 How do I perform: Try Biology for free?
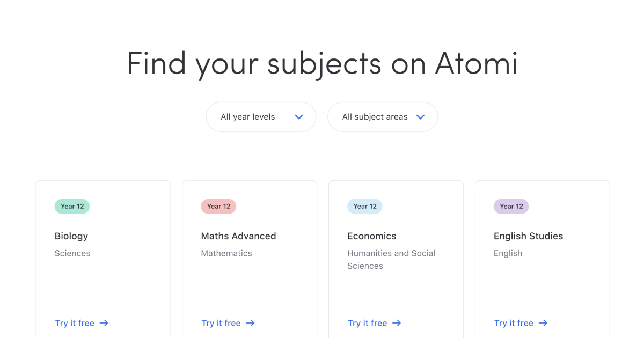coord(75,323)
